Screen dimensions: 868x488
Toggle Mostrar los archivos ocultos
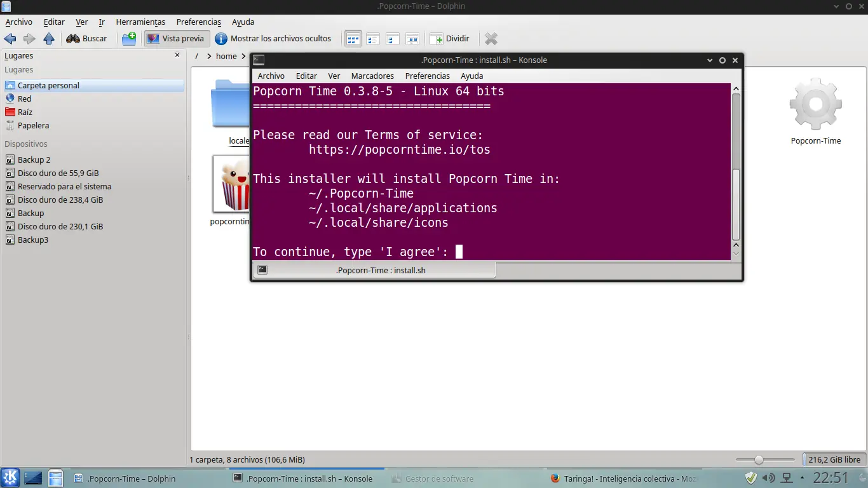tap(273, 39)
